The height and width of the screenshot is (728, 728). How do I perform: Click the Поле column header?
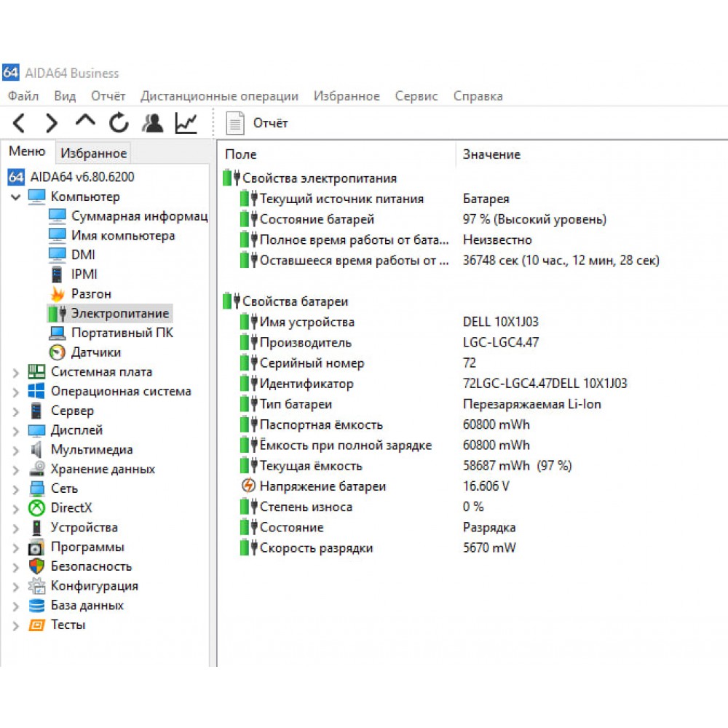[x=240, y=154]
